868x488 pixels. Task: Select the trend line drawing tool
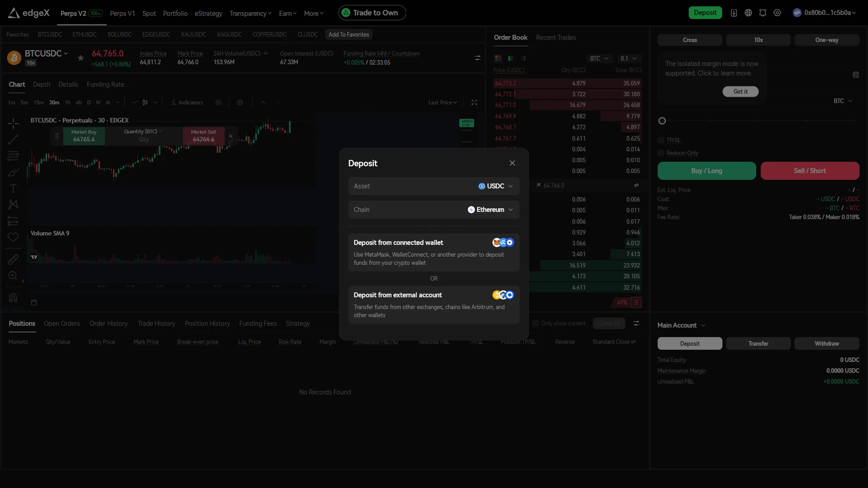[x=13, y=140]
